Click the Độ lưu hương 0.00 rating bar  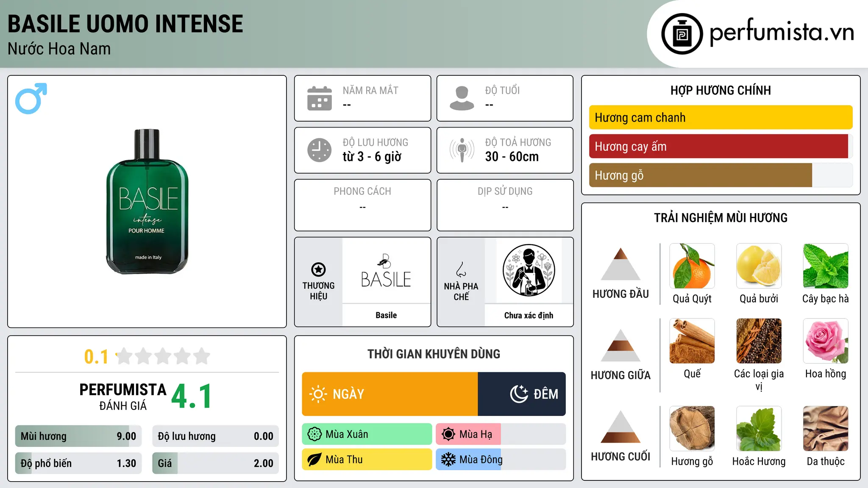[215, 436]
